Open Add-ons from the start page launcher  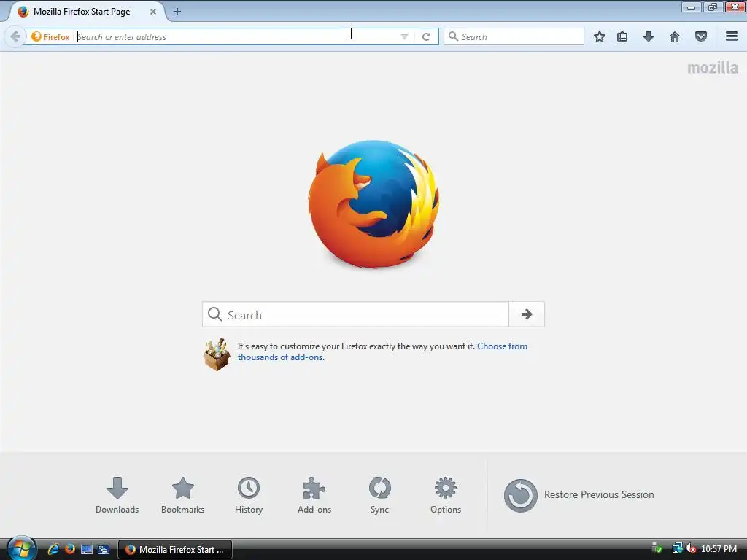(x=314, y=495)
